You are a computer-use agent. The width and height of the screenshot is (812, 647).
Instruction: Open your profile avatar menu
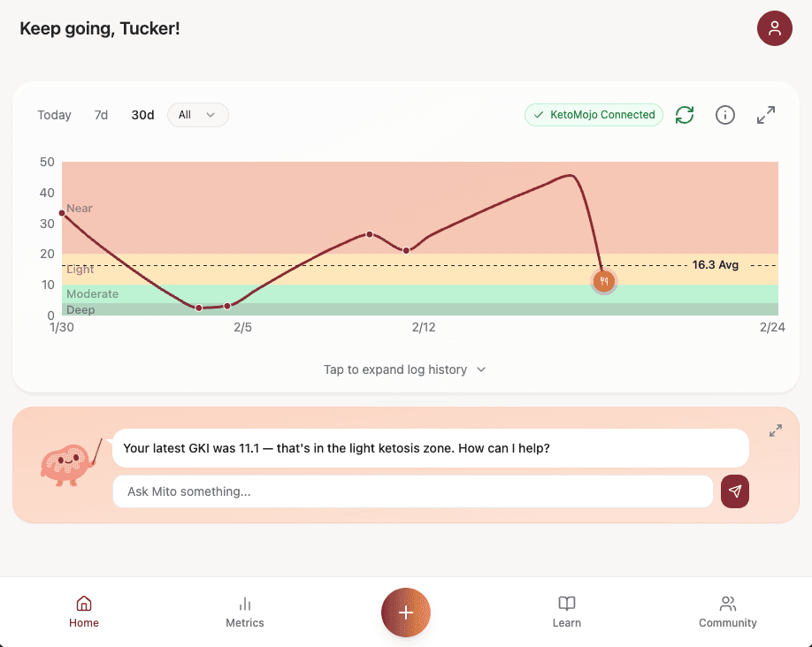[x=774, y=28]
